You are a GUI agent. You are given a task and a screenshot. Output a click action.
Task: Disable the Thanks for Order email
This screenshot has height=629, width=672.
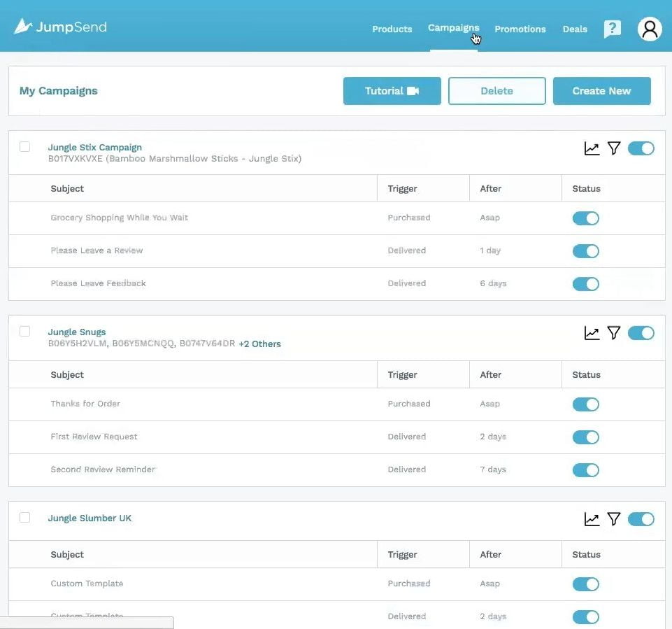[x=585, y=404]
